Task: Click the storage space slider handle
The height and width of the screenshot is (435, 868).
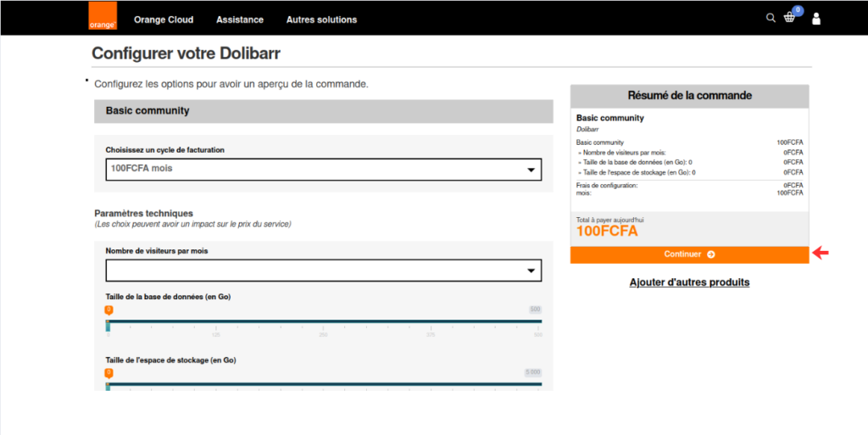Action: click(x=108, y=373)
